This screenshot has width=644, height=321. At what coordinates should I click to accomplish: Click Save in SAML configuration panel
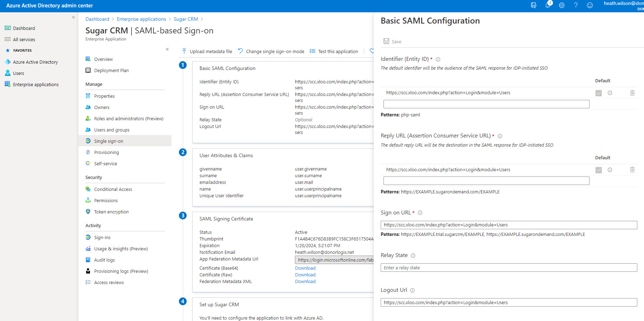pyautogui.click(x=392, y=41)
